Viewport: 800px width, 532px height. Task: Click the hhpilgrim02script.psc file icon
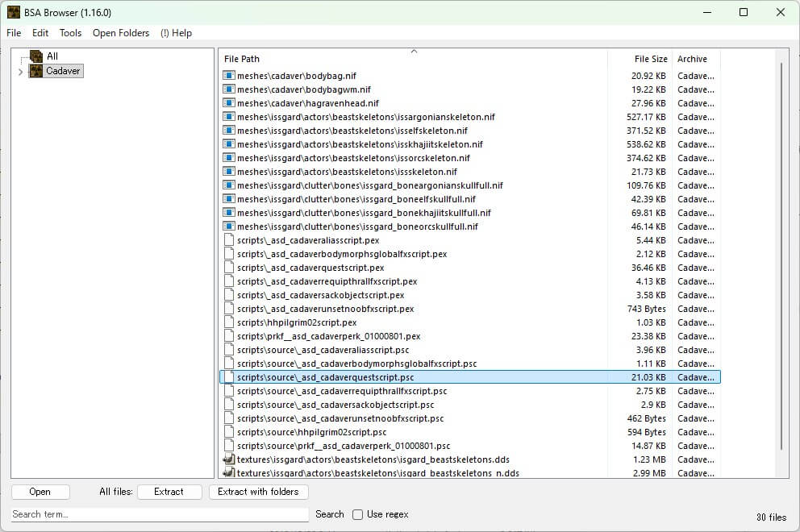[x=228, y=432]
